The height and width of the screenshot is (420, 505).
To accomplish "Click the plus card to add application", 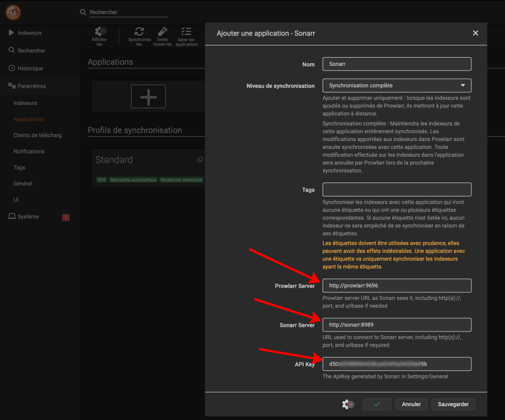I will (x=148, y=96).
